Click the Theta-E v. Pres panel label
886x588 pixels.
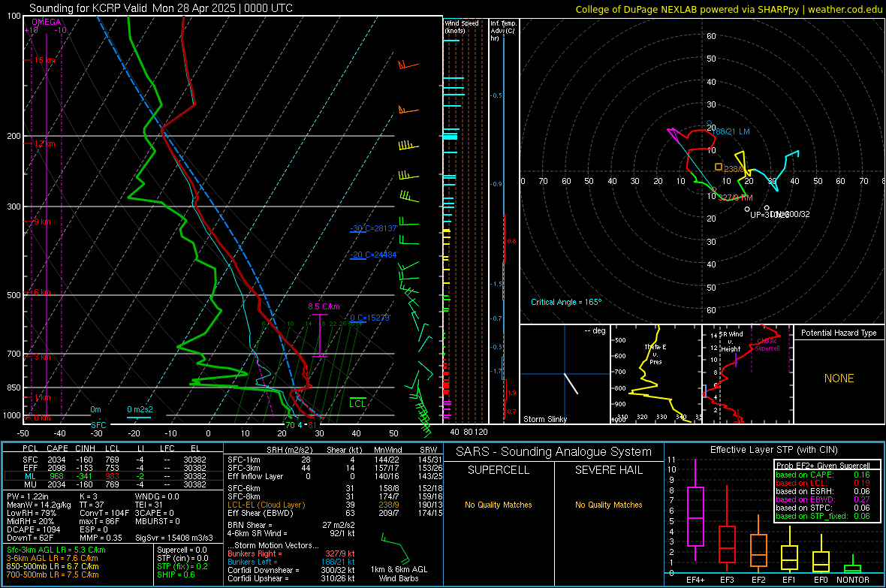pyautogui.click(x=655, y=354)
